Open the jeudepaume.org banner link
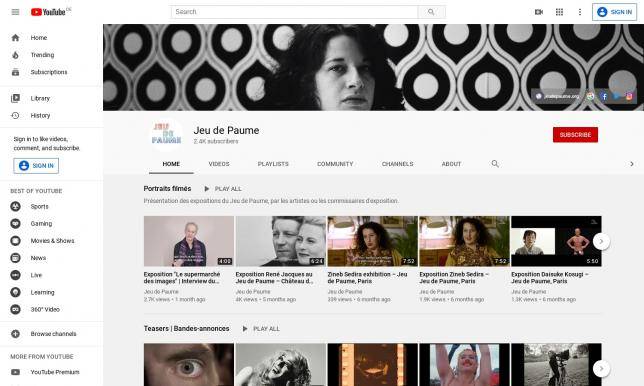The width and height of the screenshot is (644, 386). pyautogui.click(x=557, y=96)
